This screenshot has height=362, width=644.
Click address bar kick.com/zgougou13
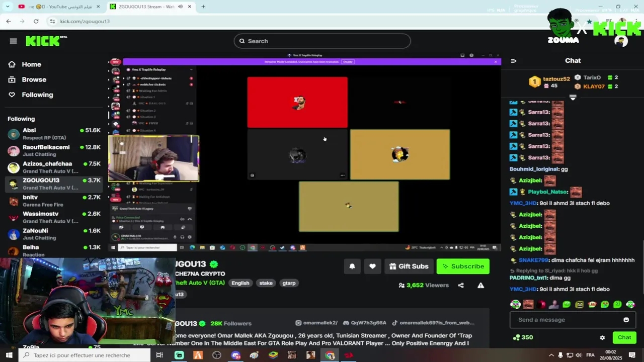(x=85, y=21)
